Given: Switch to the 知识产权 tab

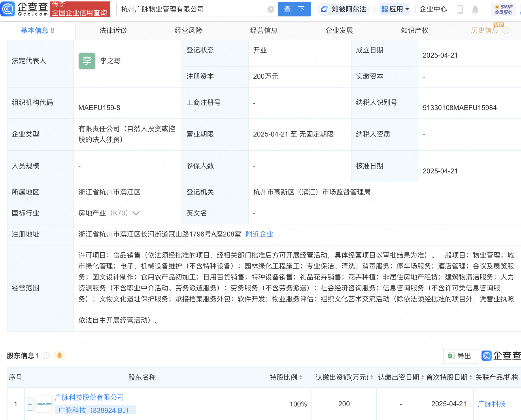Looking at the screenshot, I should [415, 31].
